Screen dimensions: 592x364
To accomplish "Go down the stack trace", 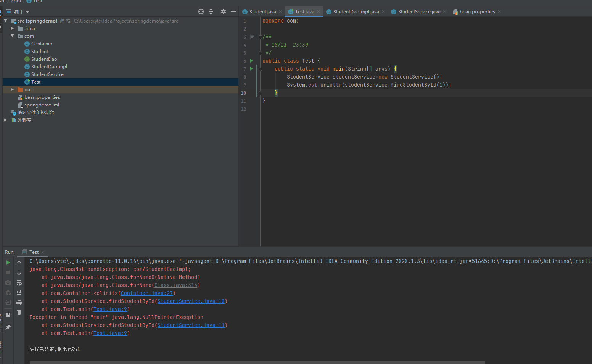I will click(19, 272).
